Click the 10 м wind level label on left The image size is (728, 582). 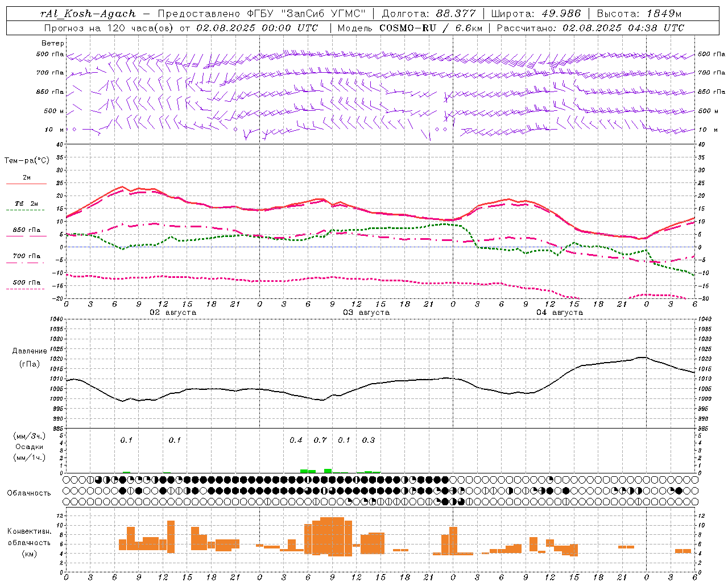(55, 130)
